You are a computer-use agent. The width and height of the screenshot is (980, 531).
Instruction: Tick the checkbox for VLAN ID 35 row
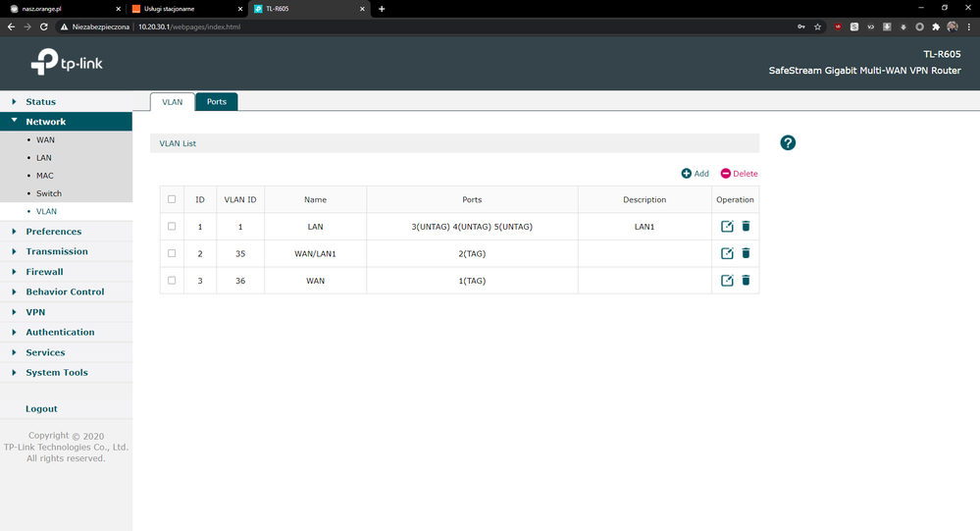click(172, 253)
